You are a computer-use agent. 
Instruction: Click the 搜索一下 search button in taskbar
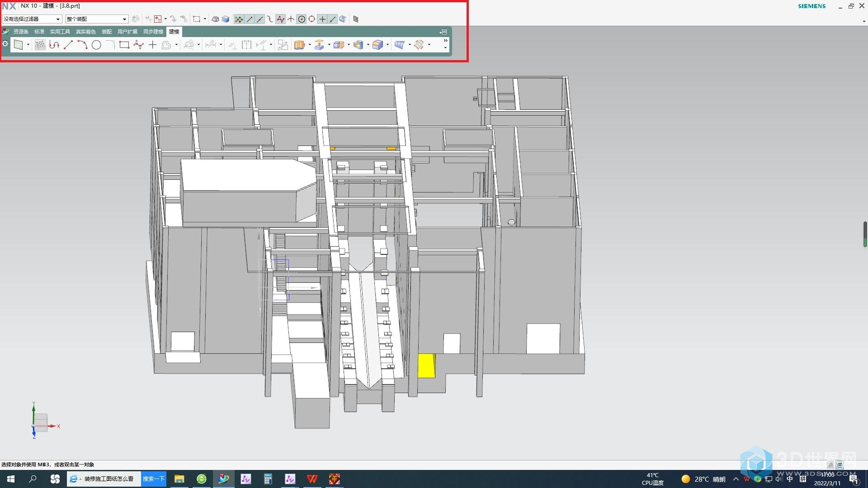click(x=154, y=479)
